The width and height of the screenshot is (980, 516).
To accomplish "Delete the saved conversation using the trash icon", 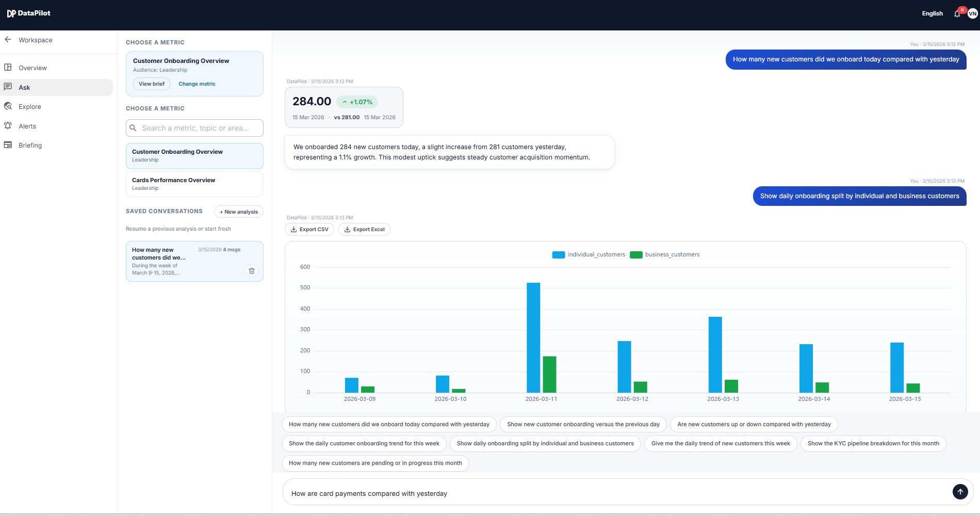I will [252, 270].
